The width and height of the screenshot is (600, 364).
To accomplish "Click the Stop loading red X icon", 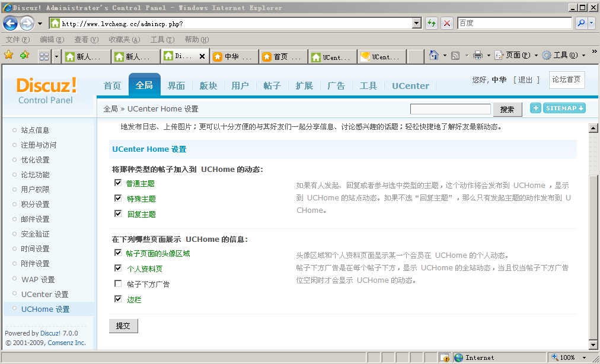I will (446, 23).
